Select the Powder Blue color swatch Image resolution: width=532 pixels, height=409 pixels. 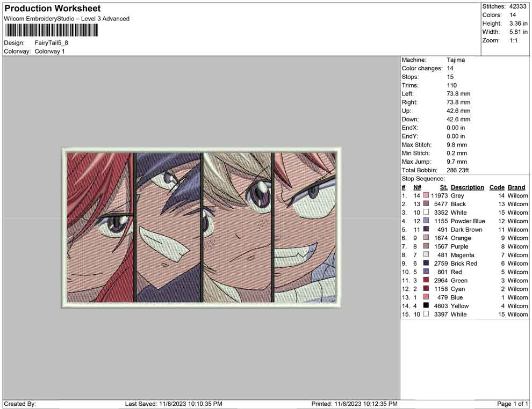coord(426,221)
